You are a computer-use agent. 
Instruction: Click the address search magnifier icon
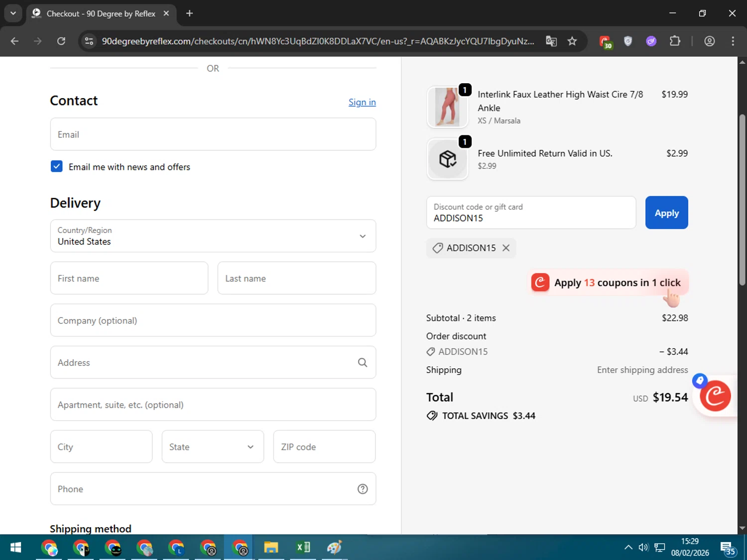363,362
